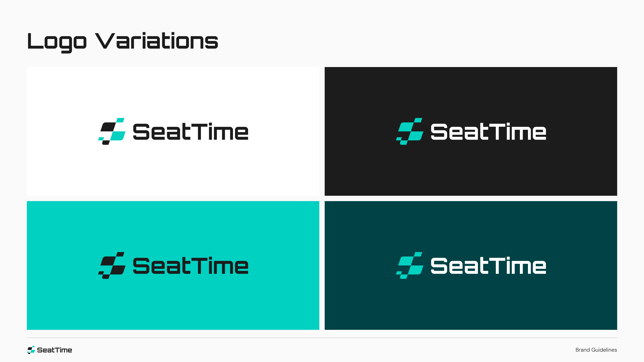The image size is (644, 362).
Task: Click the Logo Variations heading
Action: (x=122, y=42)
